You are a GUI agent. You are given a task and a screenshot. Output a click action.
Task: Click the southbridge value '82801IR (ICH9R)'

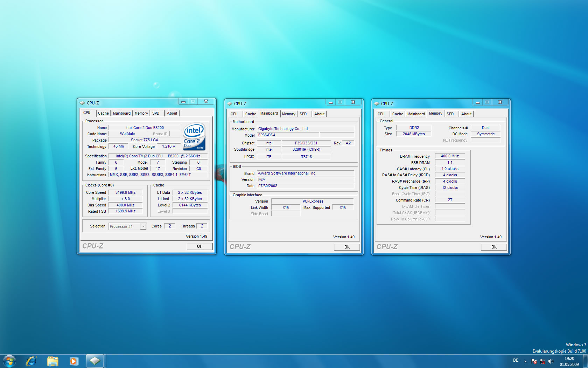tap(306, 149)
